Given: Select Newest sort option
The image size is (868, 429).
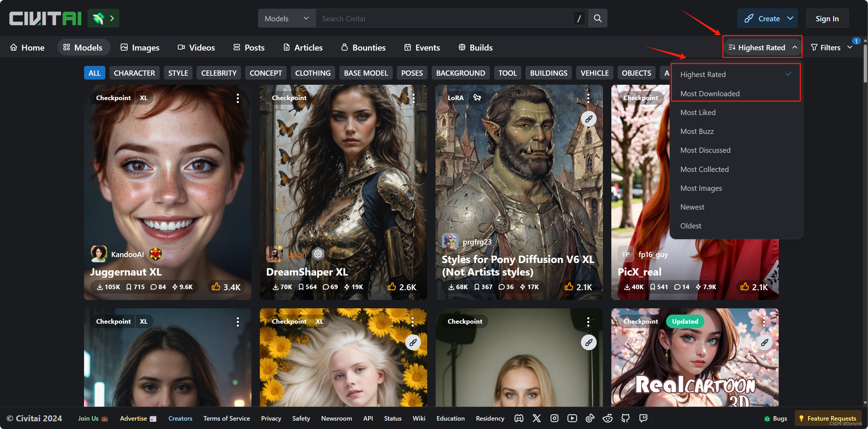Looking at the screenshot, I should click(x=736, y=207).
